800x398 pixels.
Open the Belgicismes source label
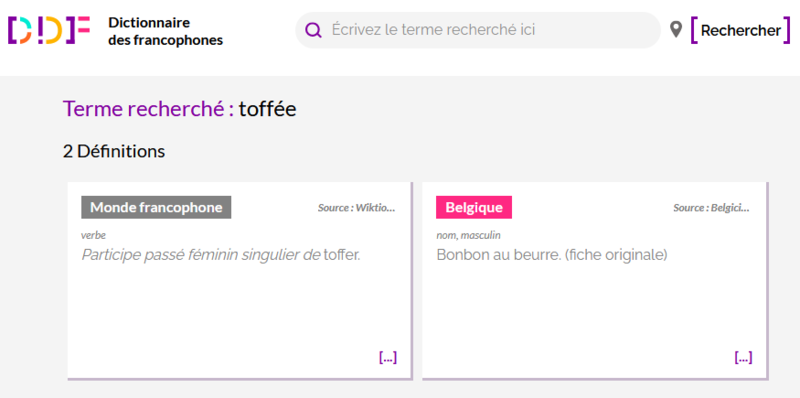click(711, 208)
